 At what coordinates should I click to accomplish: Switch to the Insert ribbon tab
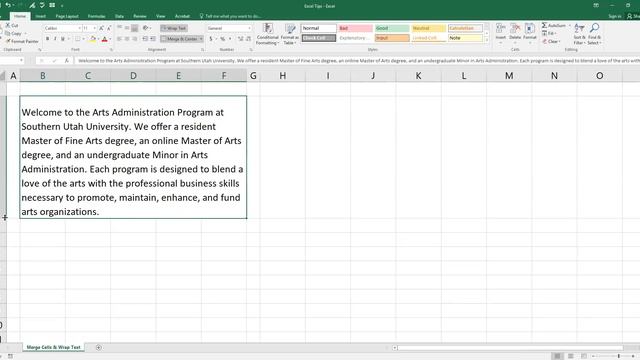[40, 16]
